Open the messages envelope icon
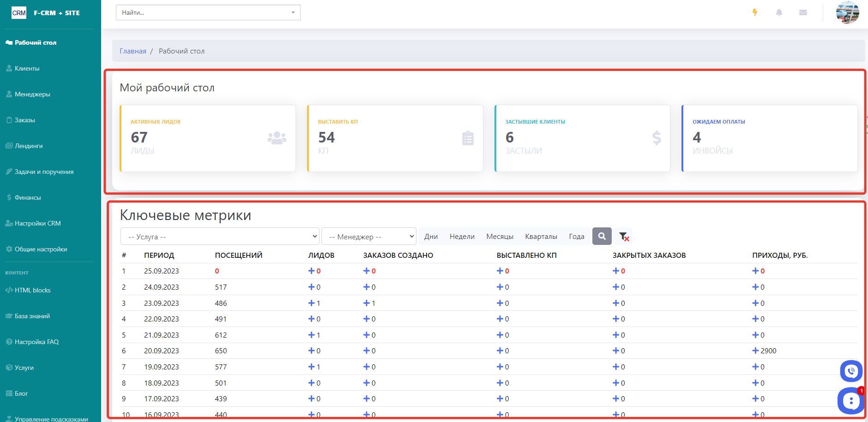868x422 pixels. pos(803,12)
